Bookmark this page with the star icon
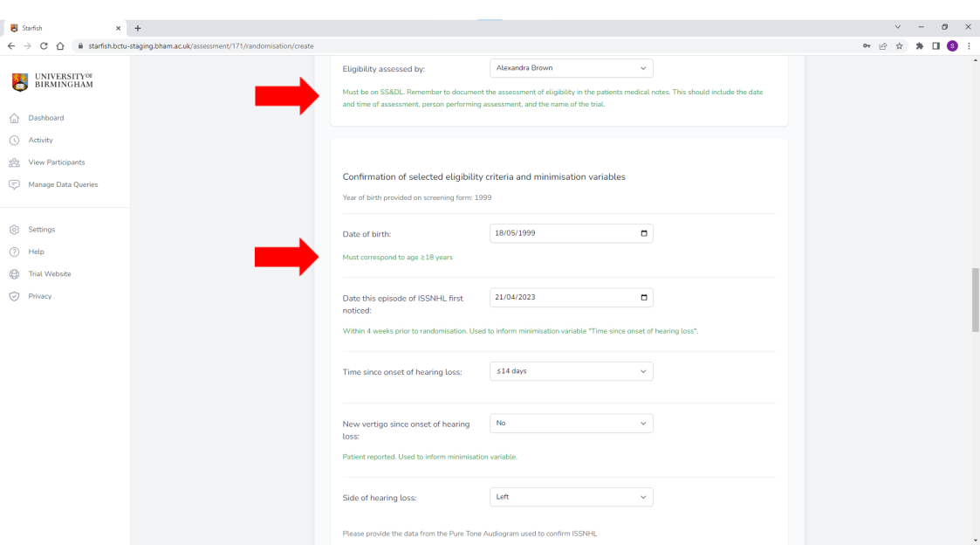The height and width of the screenshot is (545, 980). click(x=899, y=46)
